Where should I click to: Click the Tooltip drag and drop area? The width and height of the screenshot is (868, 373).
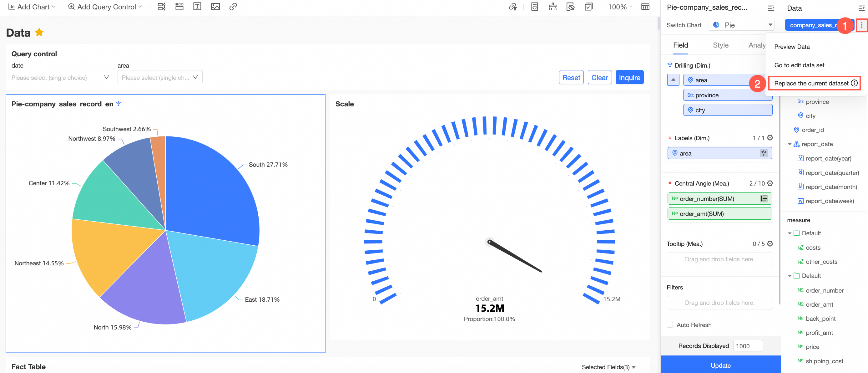coord(719,259)
